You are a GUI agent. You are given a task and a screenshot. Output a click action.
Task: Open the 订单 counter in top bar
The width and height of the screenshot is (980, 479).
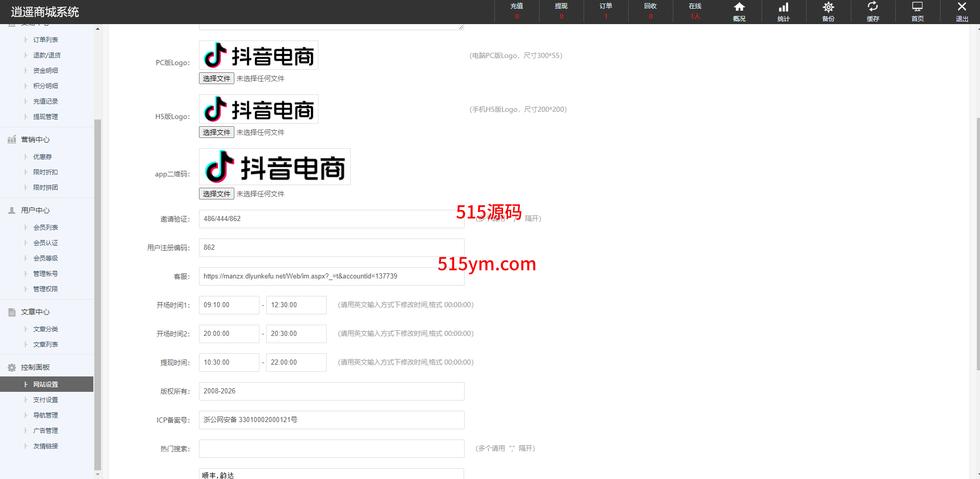tap(606, 11)
